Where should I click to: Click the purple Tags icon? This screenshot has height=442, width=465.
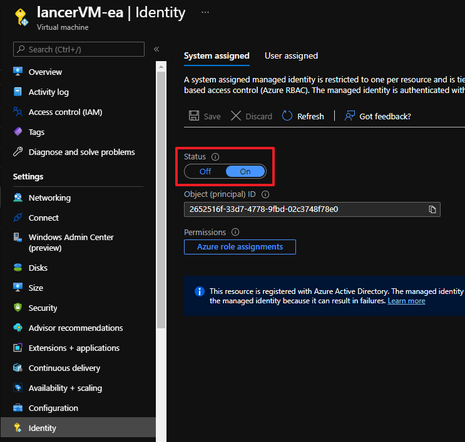pyautogui.click(x=18, y=132)
